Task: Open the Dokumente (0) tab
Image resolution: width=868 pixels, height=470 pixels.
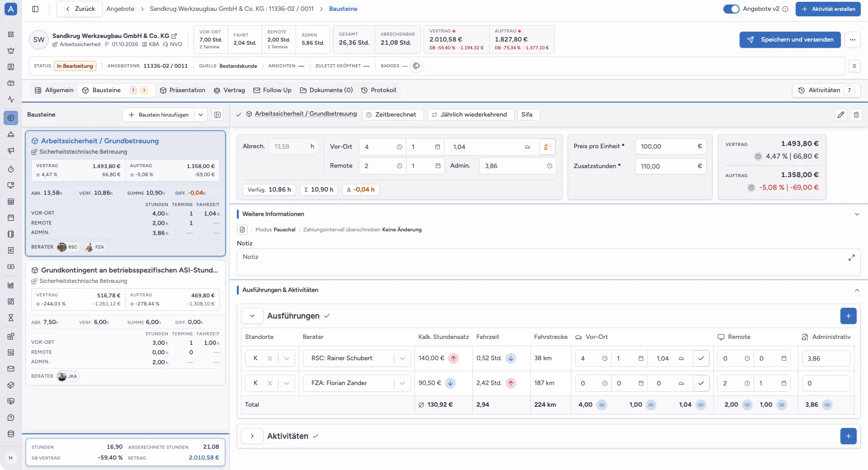Action: pyautogui.click(x=326, y=90)
